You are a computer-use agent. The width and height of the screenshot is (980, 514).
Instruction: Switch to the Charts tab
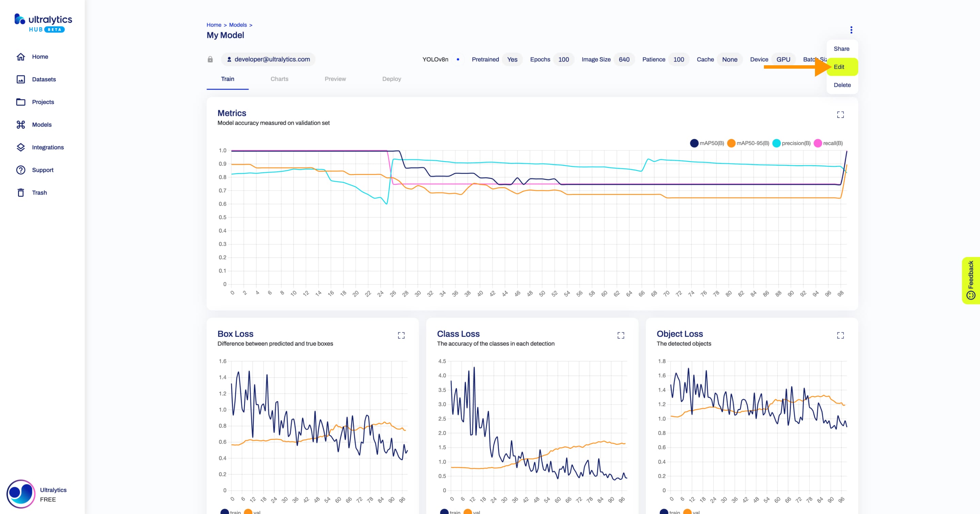click(x=280, y=79)
